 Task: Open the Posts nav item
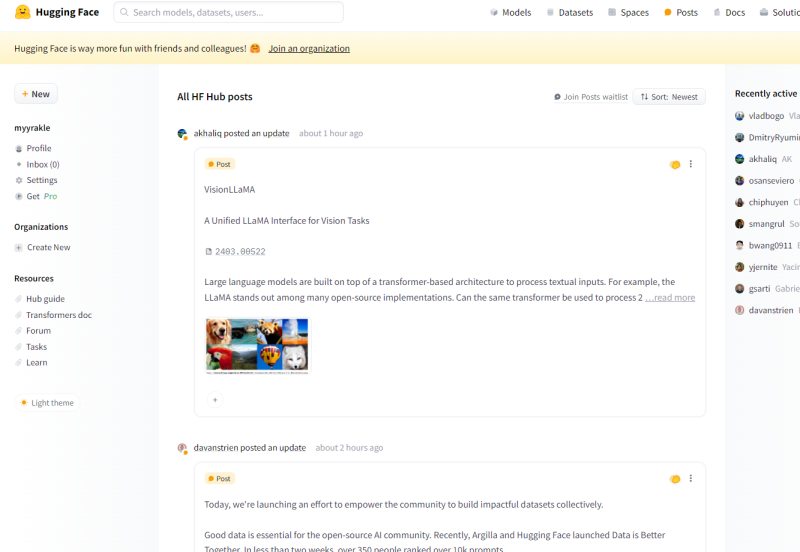(681, 12)
